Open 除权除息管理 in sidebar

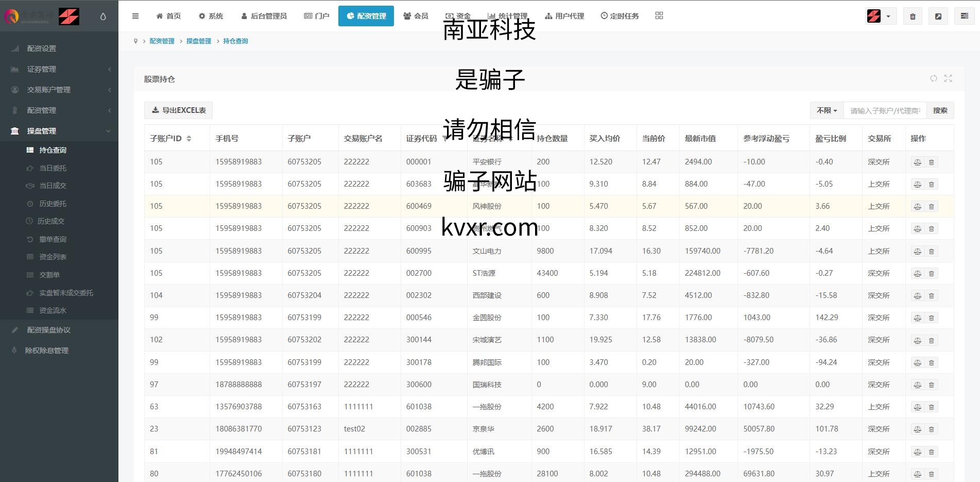coord(59,351)
